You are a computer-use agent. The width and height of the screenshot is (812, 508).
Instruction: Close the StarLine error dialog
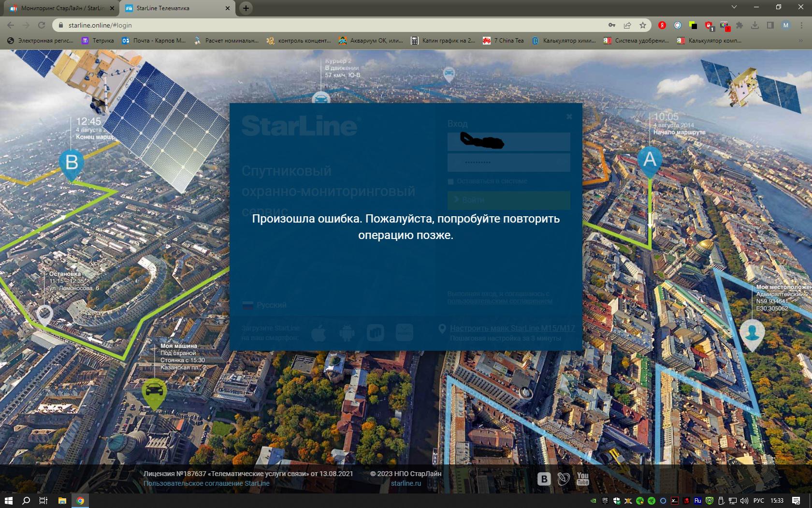click(x=569, y=117)
